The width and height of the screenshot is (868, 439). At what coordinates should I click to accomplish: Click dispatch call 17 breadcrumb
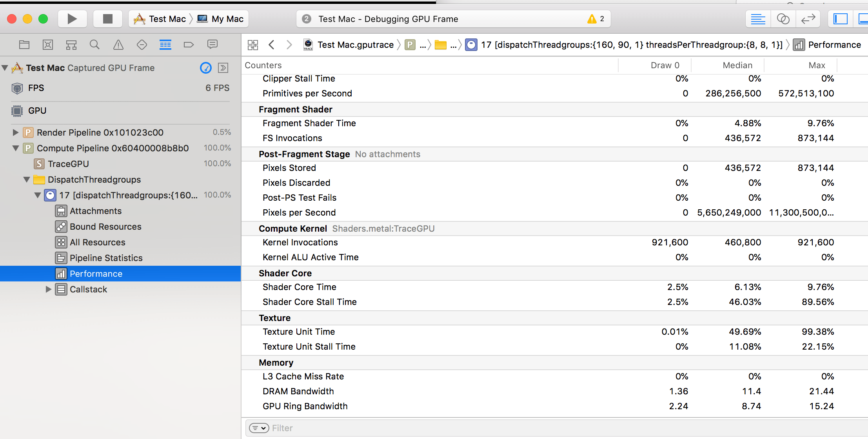(624, 45)
